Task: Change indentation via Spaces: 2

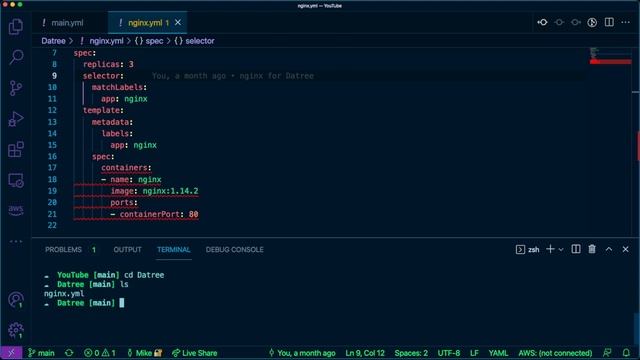Action: (x=411, y=353)
